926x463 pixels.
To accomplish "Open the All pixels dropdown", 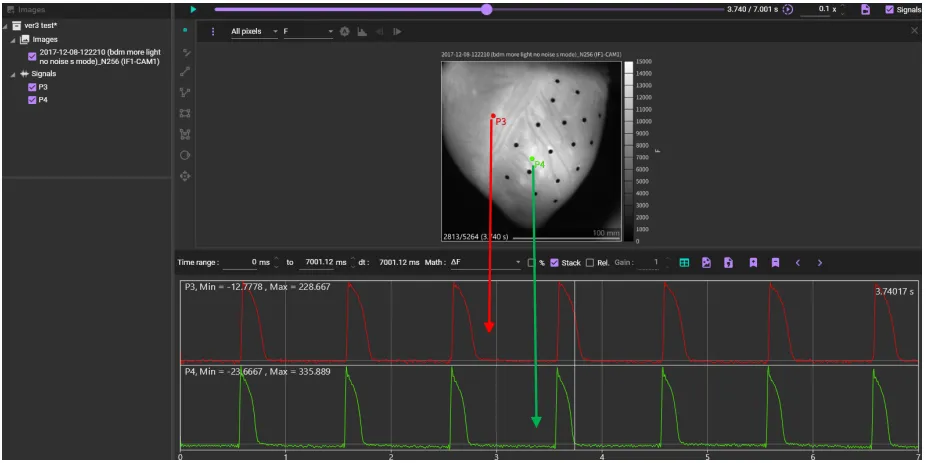I will [x=254, y=31].
